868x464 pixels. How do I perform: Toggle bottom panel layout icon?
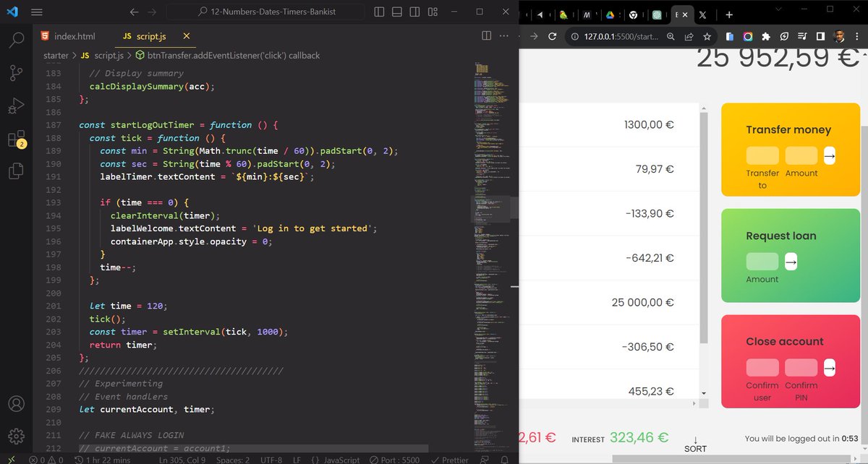(397, 12)
